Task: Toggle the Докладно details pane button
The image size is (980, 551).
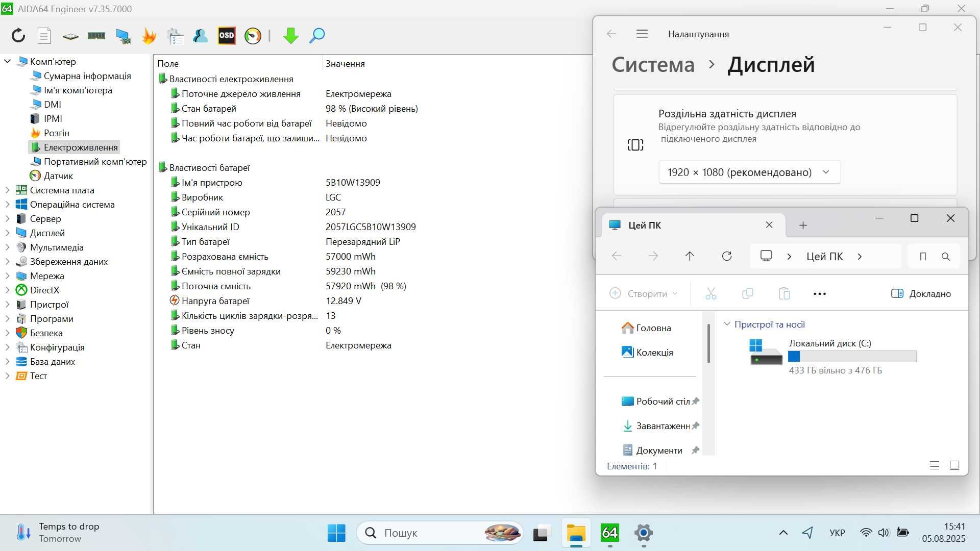Action: (x=921, y=293)
